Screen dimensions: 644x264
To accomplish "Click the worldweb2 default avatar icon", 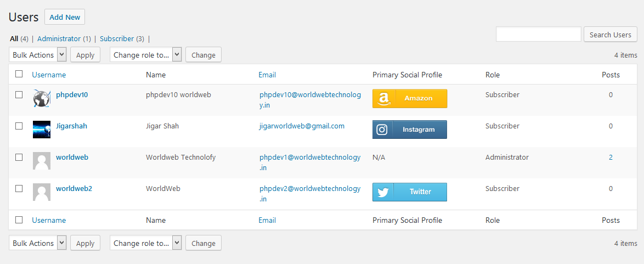I will pos(42,192).
